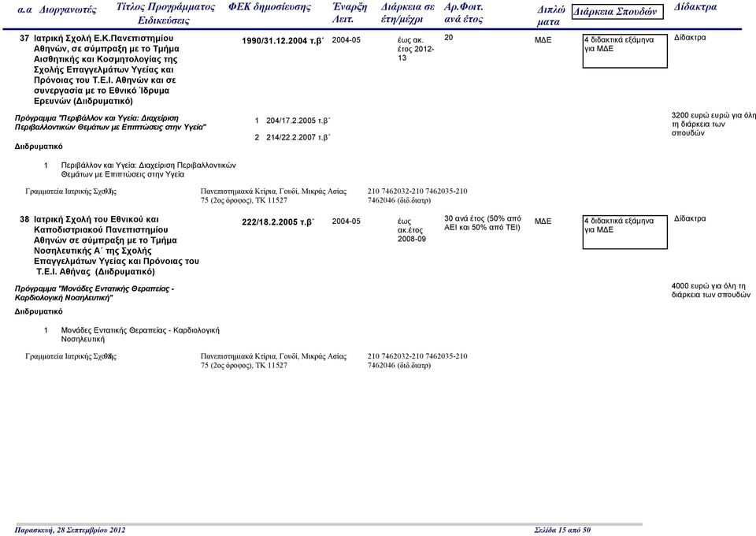Click specialization 1 'Περιβάλλον και Υγεία: Διαχείριση'
The image size is (756, 536).
[149, 169]
